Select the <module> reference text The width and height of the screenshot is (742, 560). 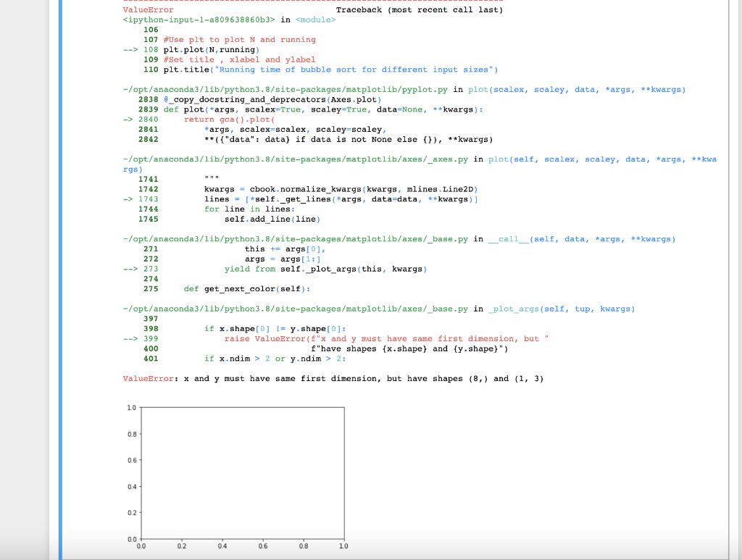pos(314,20)
